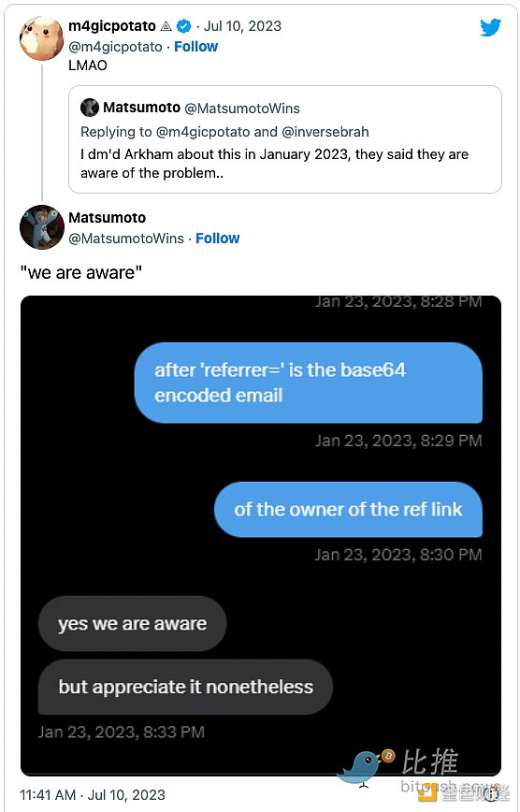Click @MatsumotoWins in the quoted tweet header
The image size is (520, 812).
[x=242, y=109]
